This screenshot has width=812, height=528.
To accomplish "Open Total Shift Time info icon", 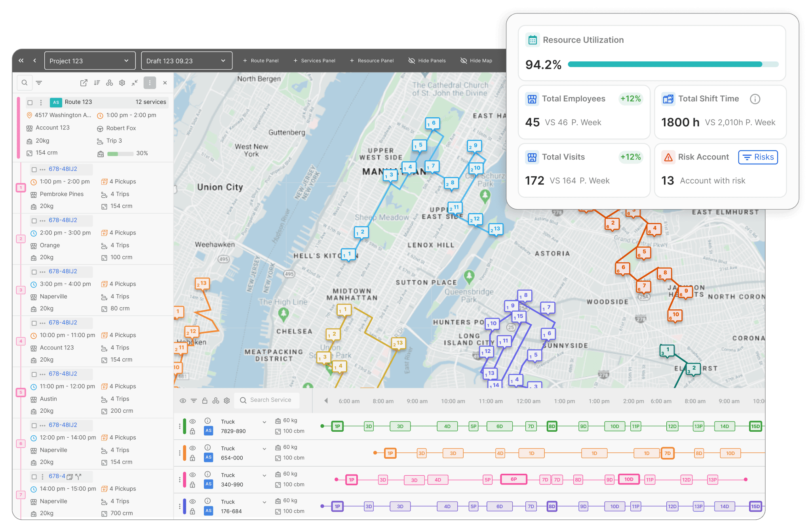I will (755, 99).
